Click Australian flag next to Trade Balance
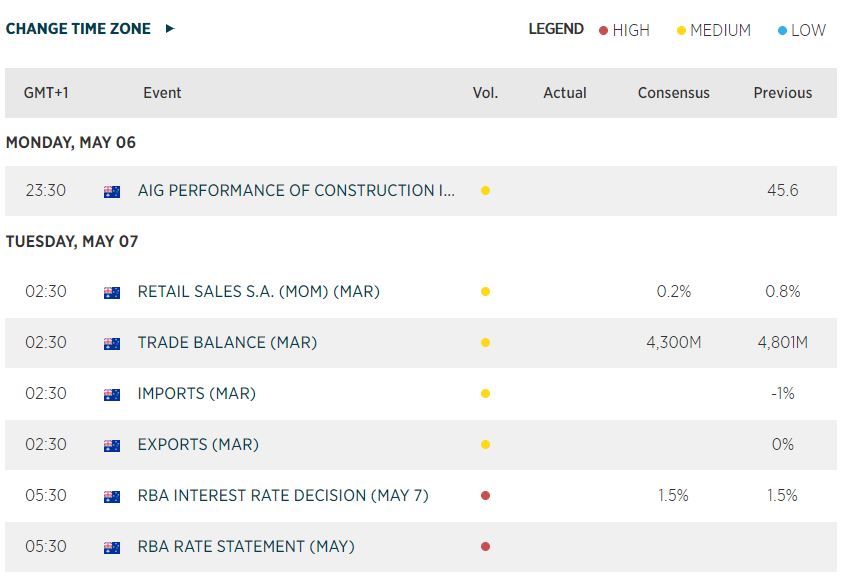Image resolution: width=844 pixels, height=576 pixels. click(x=112, y=344)
